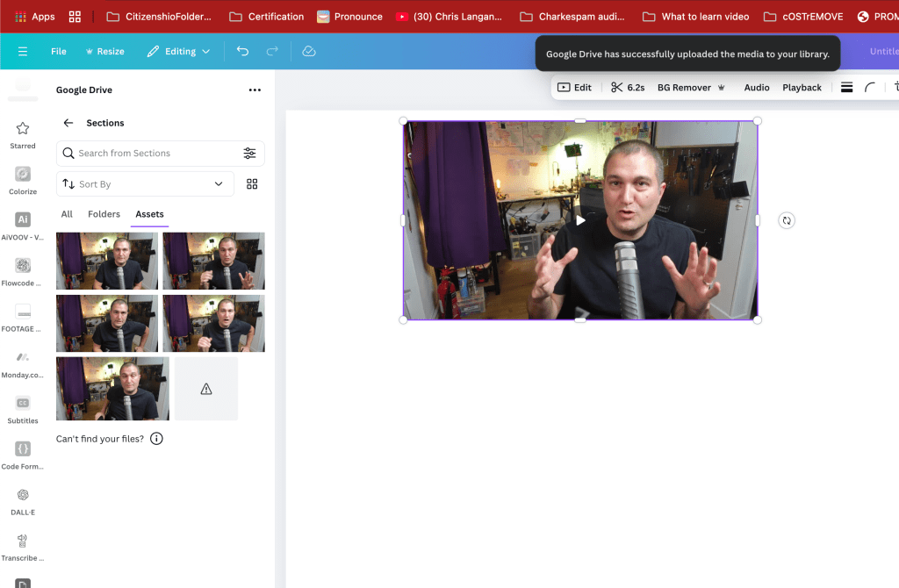Open the search filter settings icon
This screenshot has height=588, width=899.
(249, 153)
